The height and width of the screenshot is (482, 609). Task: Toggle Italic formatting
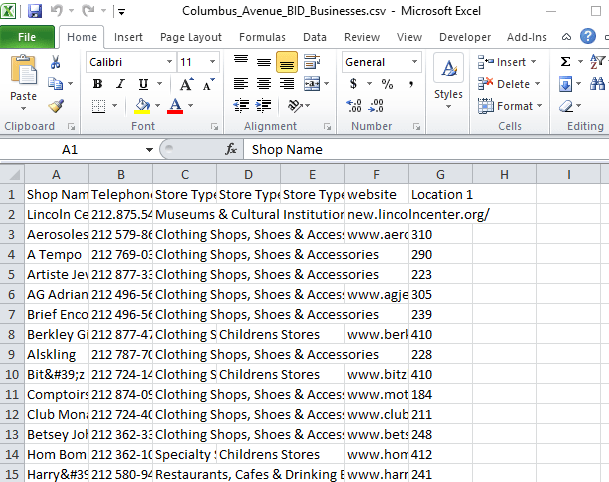pos(120,84)
